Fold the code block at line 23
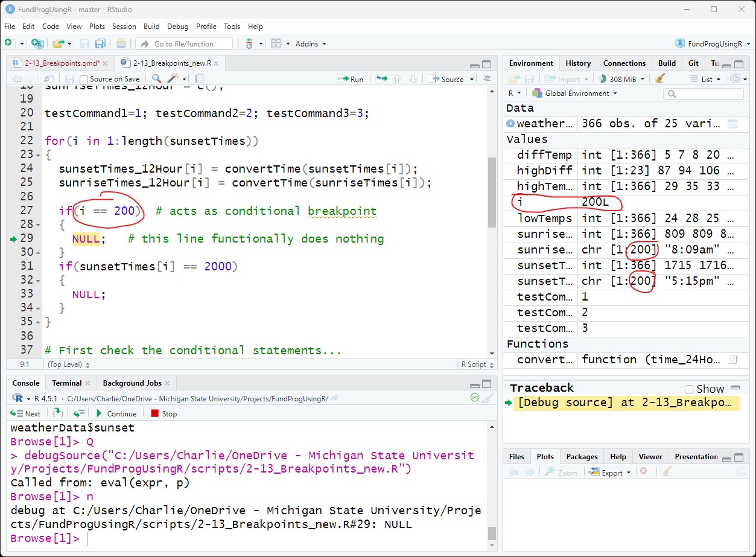The width and height of the screenshot is (756, 557). 39,155
